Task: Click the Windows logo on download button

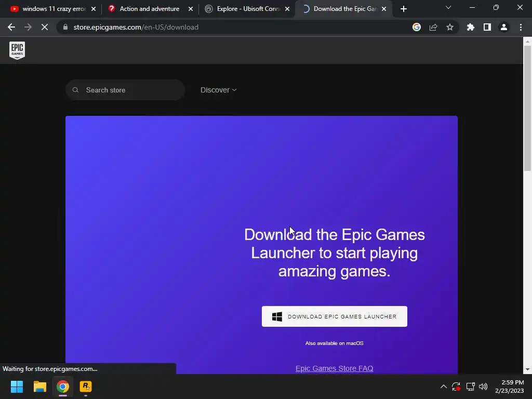Action: coord(277,316)
